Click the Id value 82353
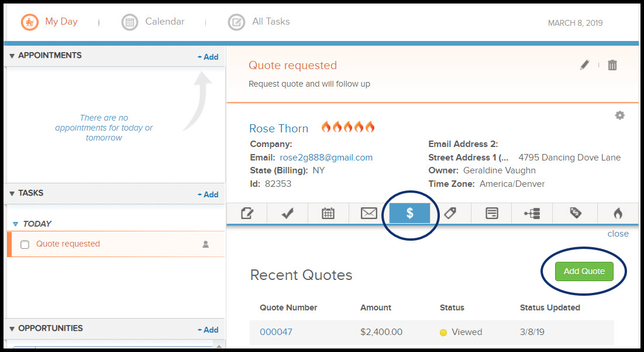The width and height of the screenshot is (644, 352). (278, 184)
